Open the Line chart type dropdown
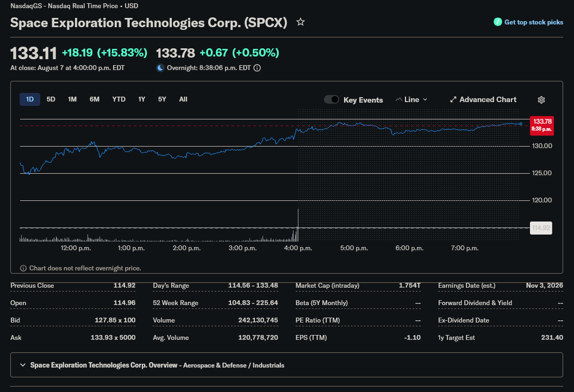 [411, 99]
